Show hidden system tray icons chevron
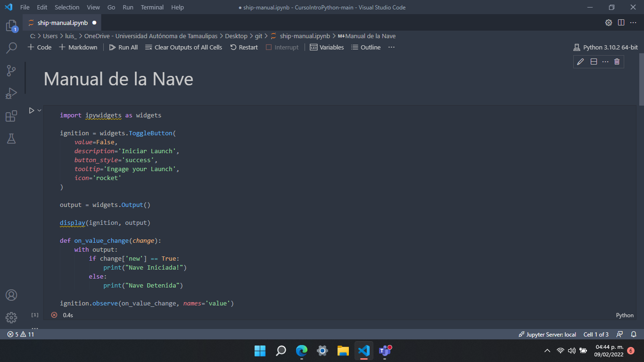Viewport: 644px width, 362px height. 547,351
